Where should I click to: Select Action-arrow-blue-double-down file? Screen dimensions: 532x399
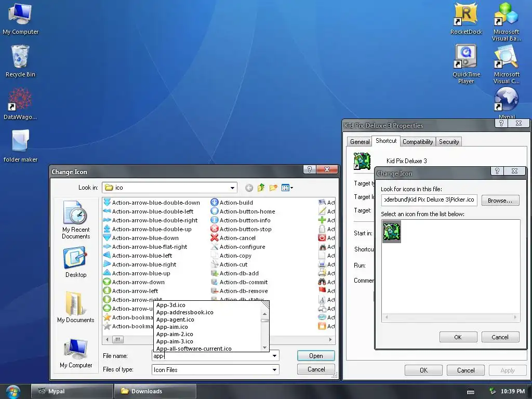coord(152,203)
